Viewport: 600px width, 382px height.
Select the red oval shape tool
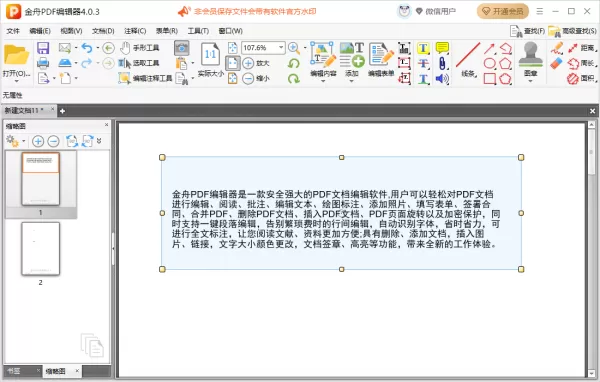click(489, 63)
